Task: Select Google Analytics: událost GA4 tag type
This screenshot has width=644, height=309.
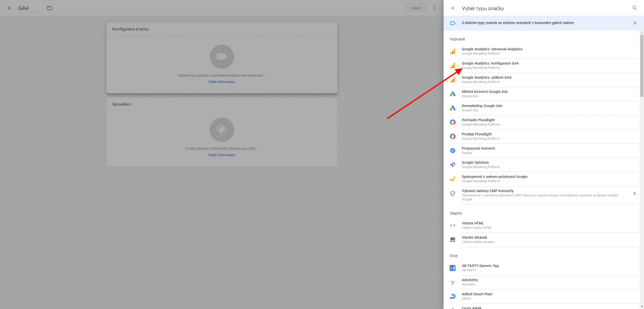Action: point(544,80)
